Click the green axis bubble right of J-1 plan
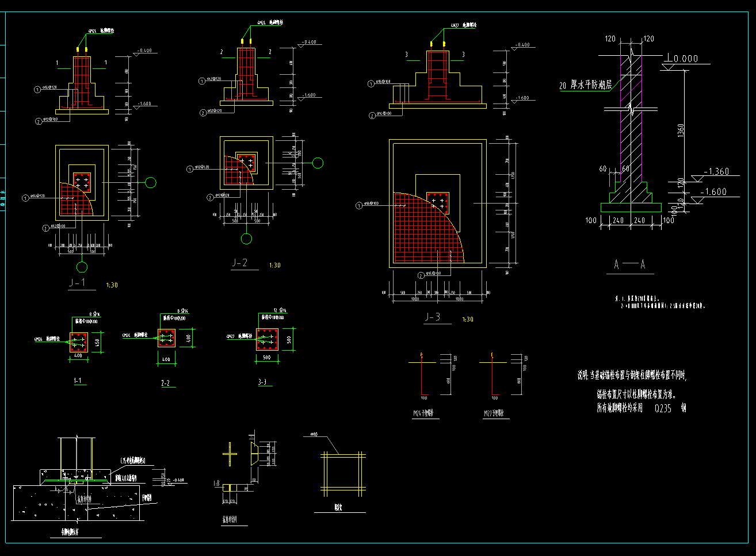Image resolution: width=756 pixels, height=556 pixels. click(150, 183)
